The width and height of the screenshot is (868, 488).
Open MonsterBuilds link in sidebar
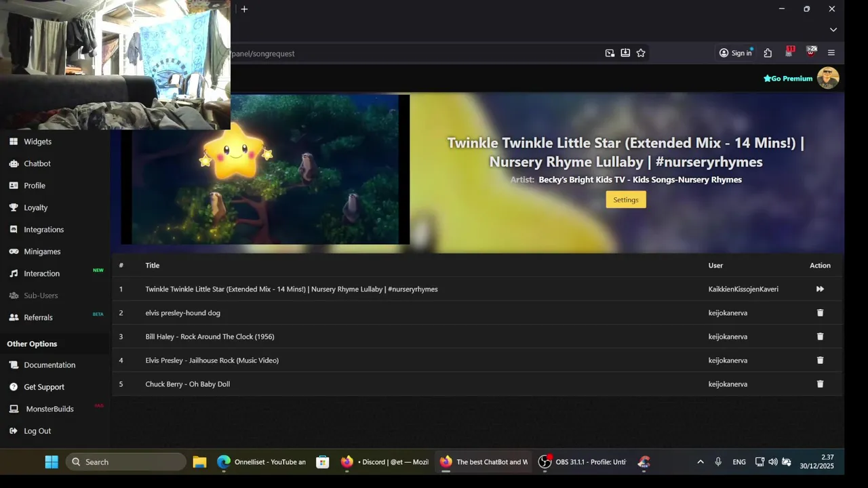coord(50,409)
